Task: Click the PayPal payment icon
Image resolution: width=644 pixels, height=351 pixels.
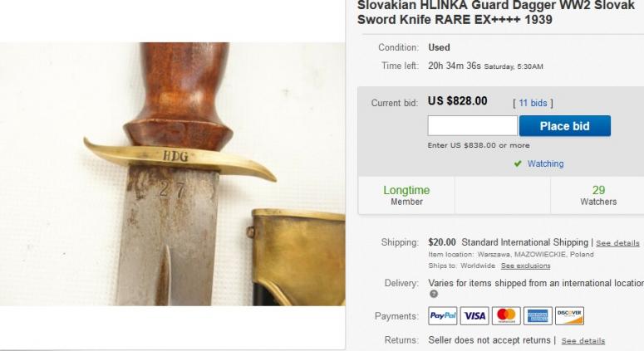Action: 442,316
